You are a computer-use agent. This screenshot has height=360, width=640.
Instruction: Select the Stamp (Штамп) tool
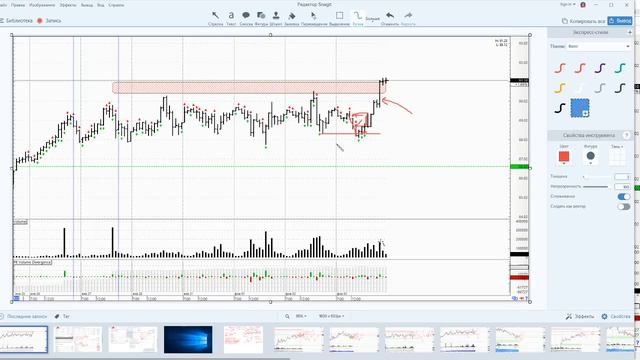coord(276,18)
